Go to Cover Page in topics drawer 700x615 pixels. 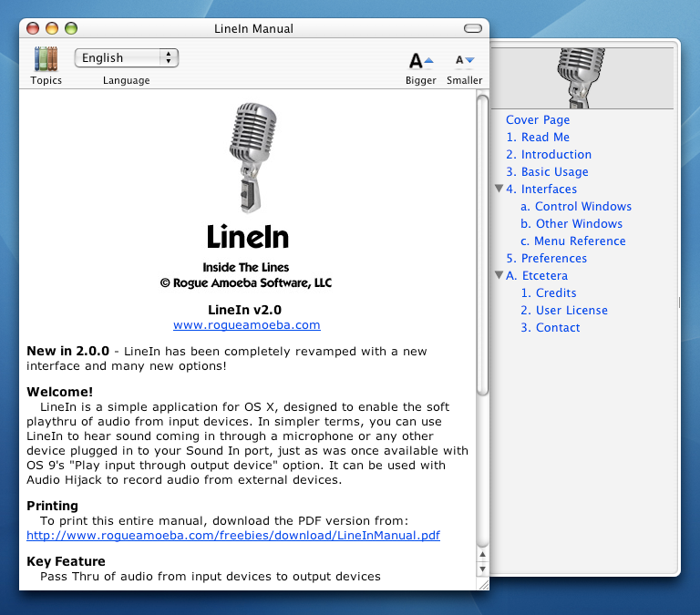pyautogui.click(x=538, y=119)
